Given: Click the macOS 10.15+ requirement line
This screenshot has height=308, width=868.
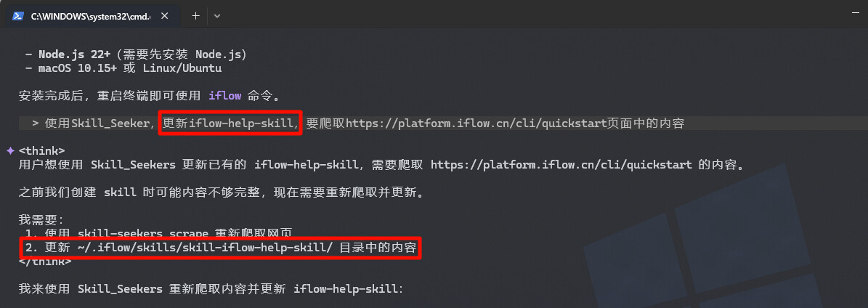Looking at the screenshot, I should (123, 68).
